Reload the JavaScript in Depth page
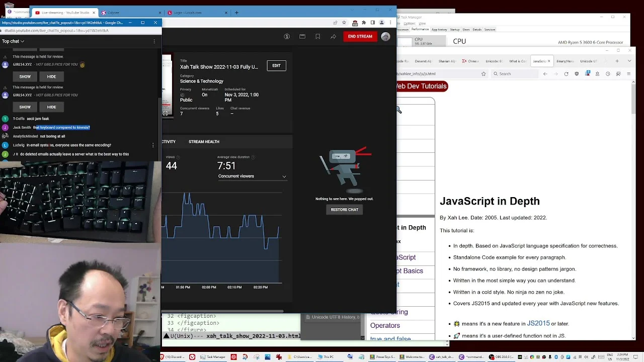 [566, 74]
